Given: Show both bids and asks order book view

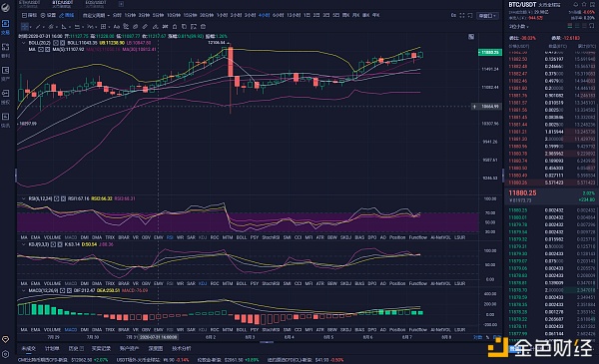Looking at the screenshot, I should pos(570,26).
